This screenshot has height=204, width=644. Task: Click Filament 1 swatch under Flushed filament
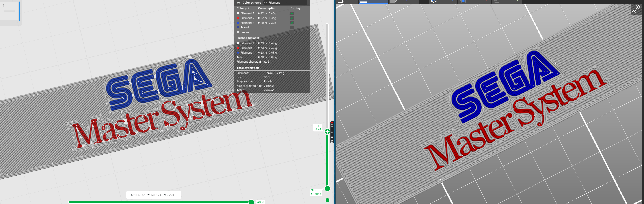click(238, 43)
